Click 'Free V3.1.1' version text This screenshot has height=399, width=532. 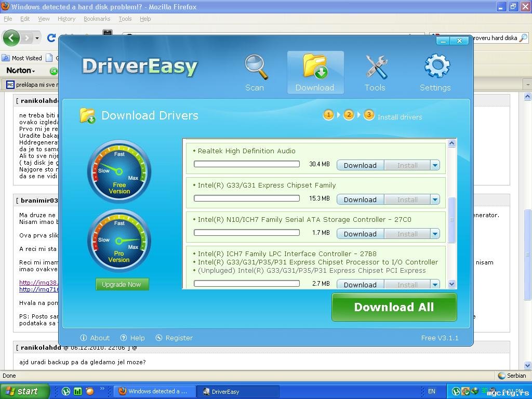click(x=440, y=338)
